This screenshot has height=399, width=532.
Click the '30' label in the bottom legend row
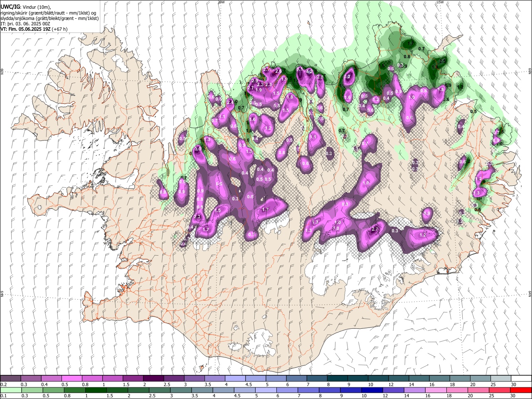click(x=514, y=396)
